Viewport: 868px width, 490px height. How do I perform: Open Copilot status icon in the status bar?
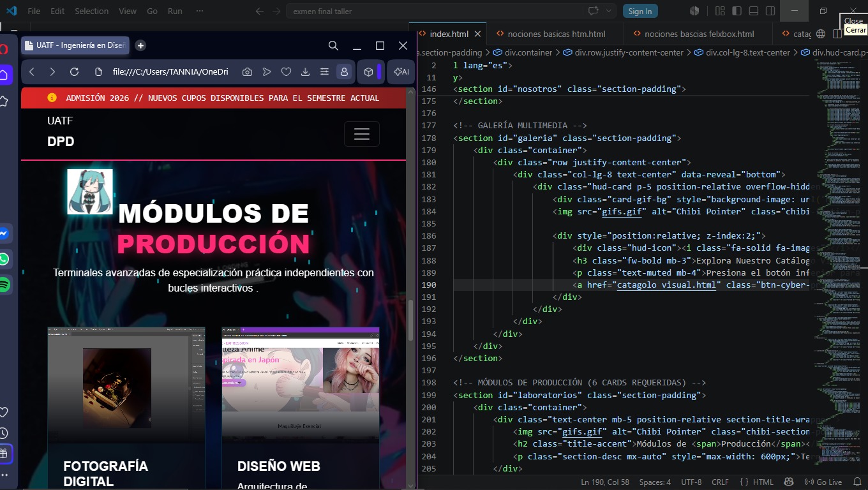point(789,482)
